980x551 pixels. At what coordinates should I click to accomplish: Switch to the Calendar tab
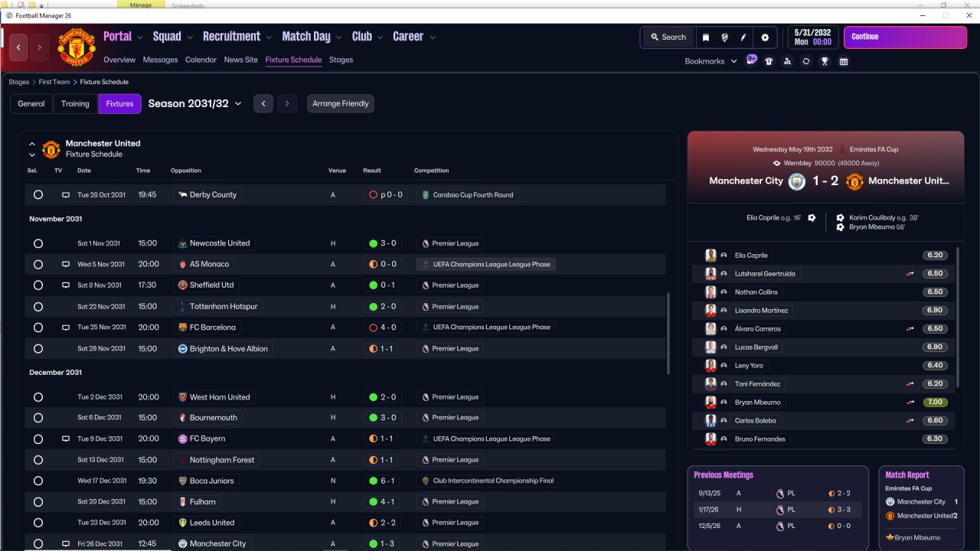coord(201,60)
